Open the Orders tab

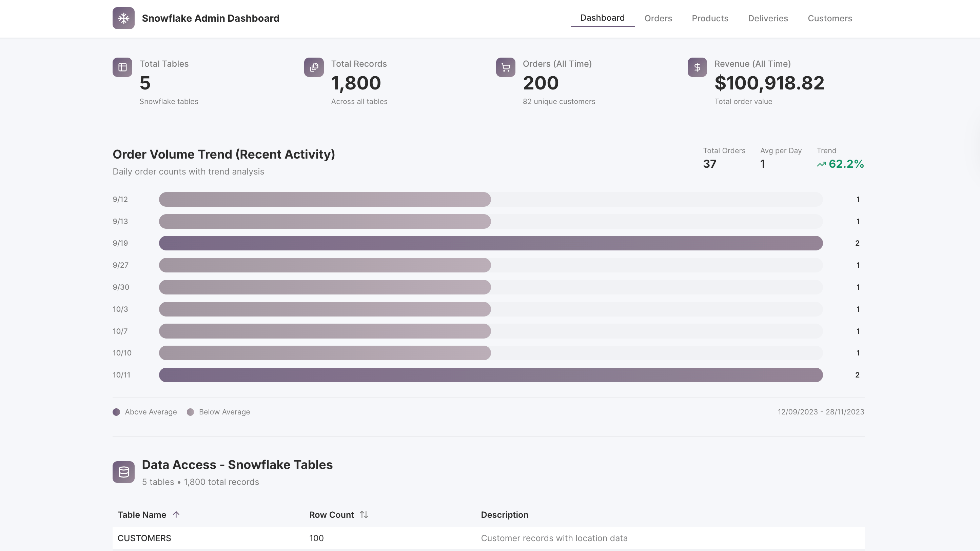pos(658,18)
